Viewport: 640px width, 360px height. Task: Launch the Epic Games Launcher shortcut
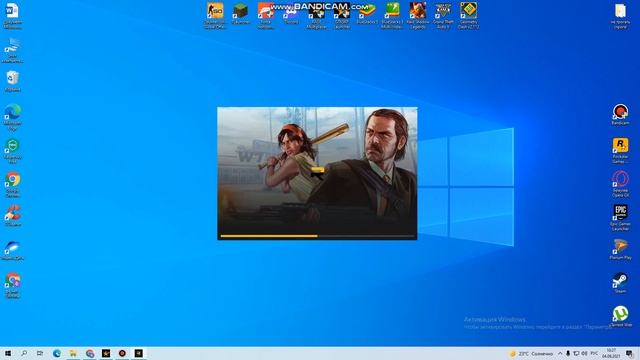[620, 218]
